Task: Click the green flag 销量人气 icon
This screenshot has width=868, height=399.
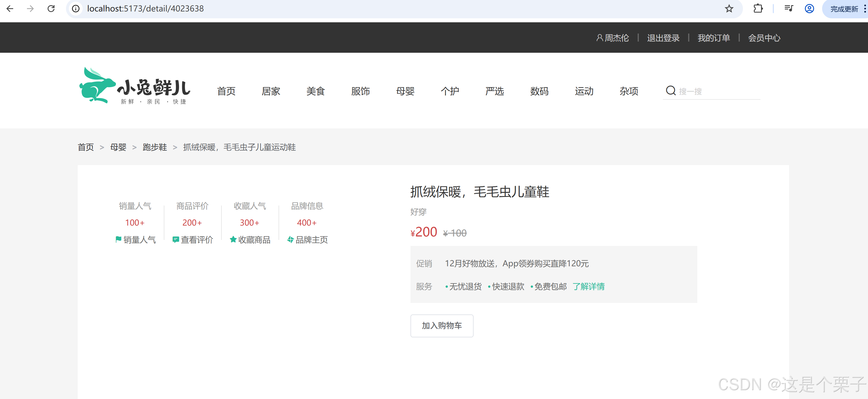Action: (118, 239)
